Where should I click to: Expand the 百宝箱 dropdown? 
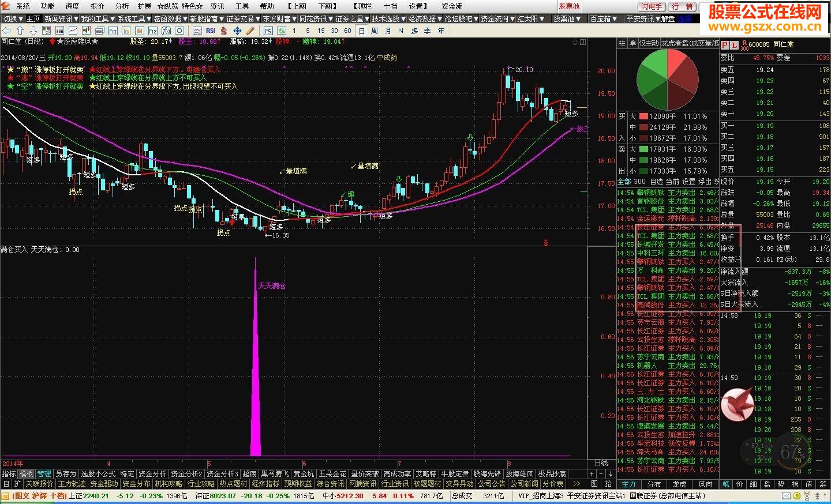[604, 19]
